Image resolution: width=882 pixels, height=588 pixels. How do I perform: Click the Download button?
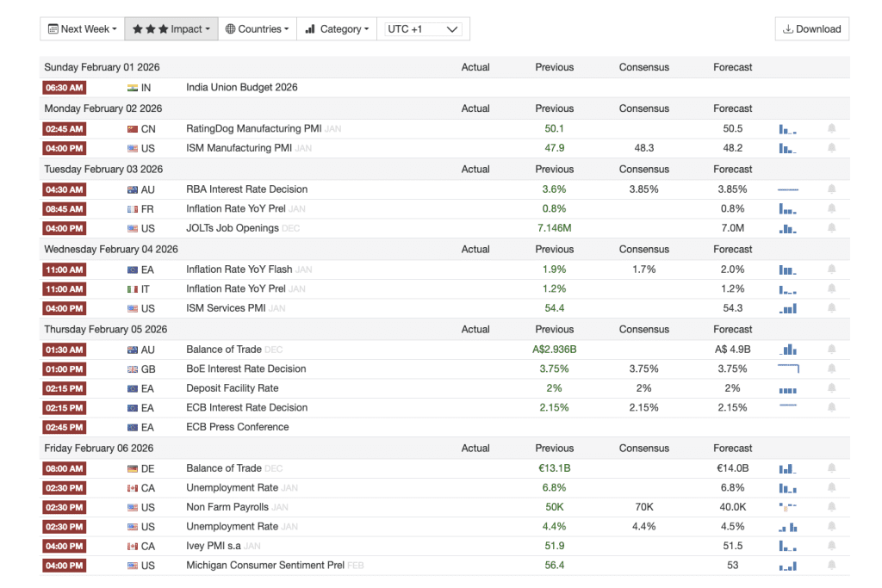811,29
